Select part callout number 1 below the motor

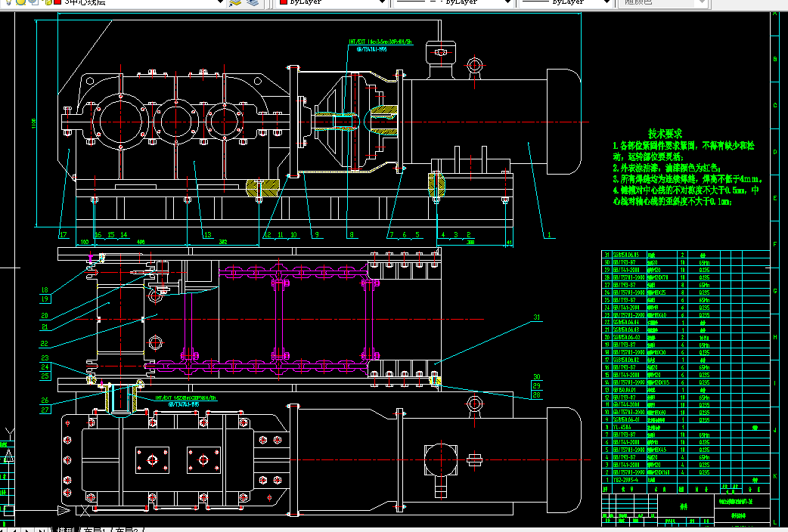pos(549,234)
